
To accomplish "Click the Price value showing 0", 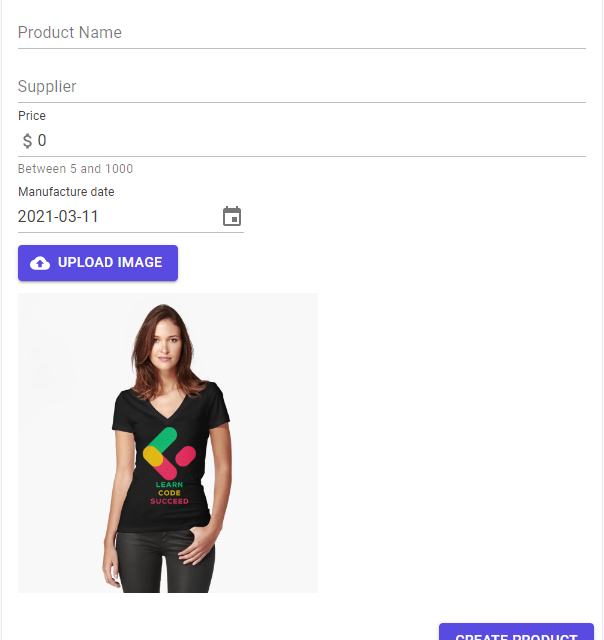I will (42, 141).
